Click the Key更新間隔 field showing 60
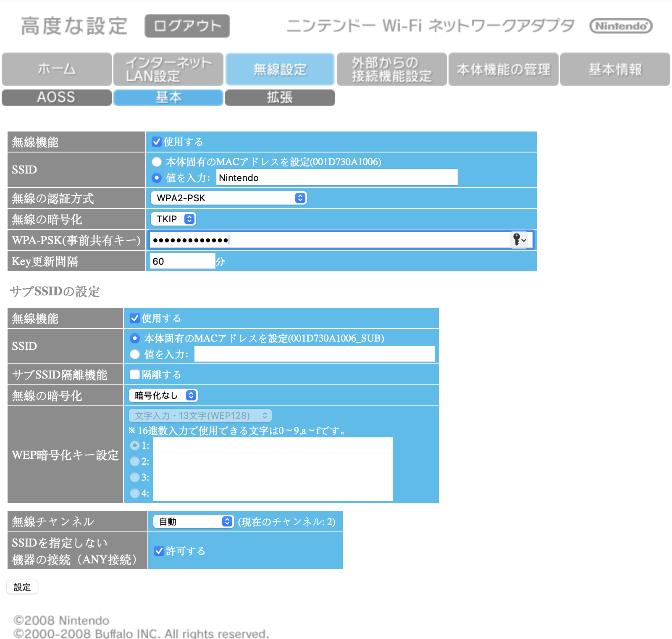The image size is (672, 639). click(x=183, y=261)
